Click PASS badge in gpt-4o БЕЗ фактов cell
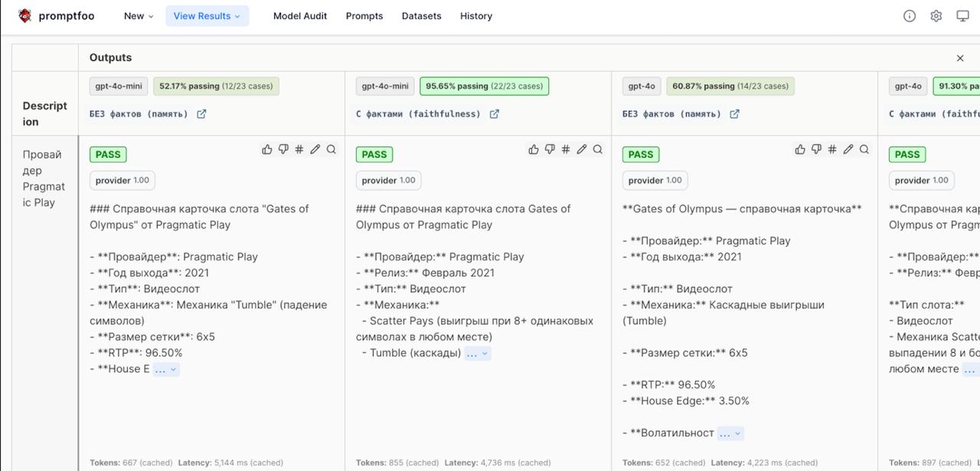The width and height of the screenshot is (980, 471). tap(641, 155)
